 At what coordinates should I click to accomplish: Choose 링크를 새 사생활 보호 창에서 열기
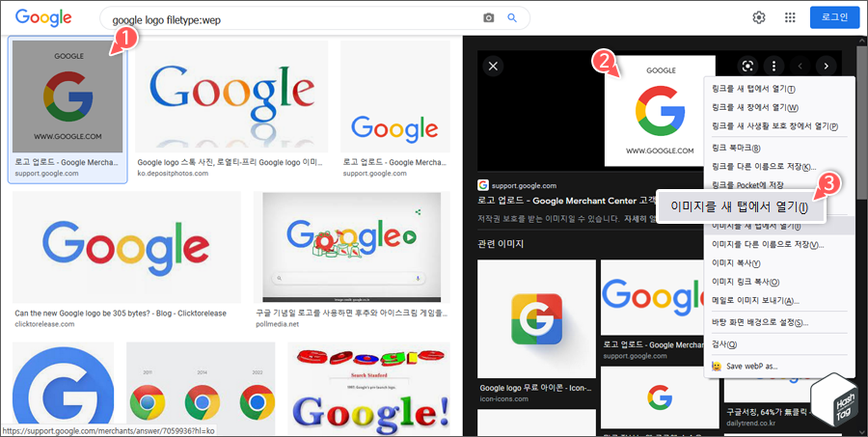[780, 125]
